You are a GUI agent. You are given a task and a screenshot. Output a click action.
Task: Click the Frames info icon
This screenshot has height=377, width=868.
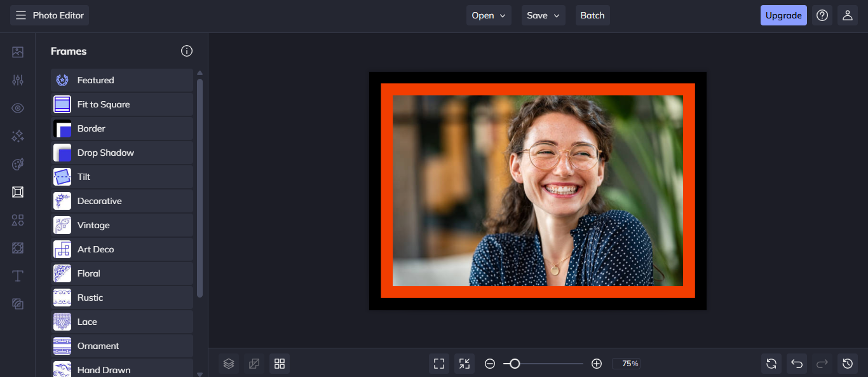186,51
